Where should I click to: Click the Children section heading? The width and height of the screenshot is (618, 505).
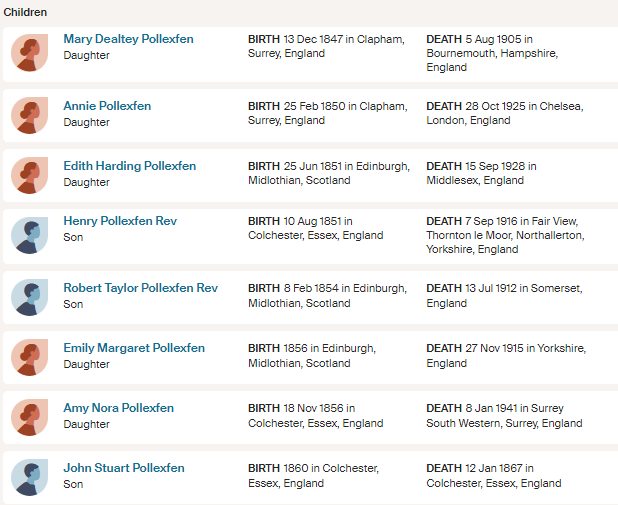(25, 12)
